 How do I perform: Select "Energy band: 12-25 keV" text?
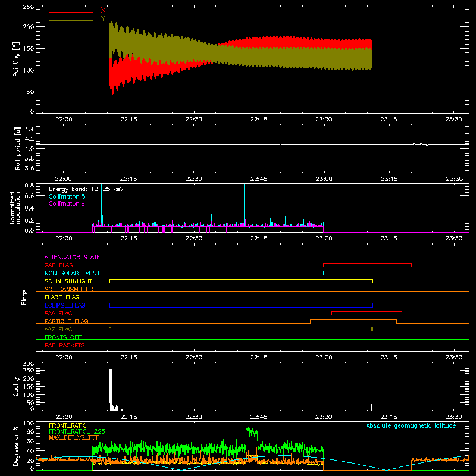point(86,189)
